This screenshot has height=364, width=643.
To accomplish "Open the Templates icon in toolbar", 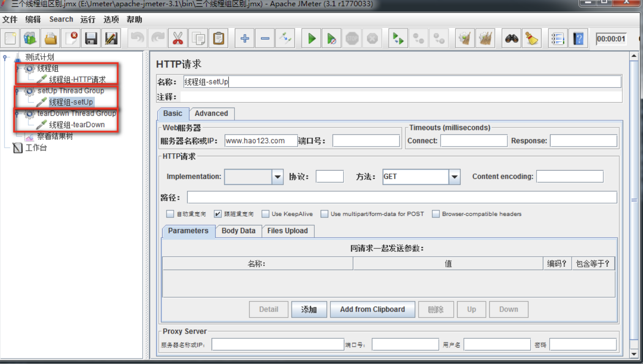I will click(x=30, y=38).
